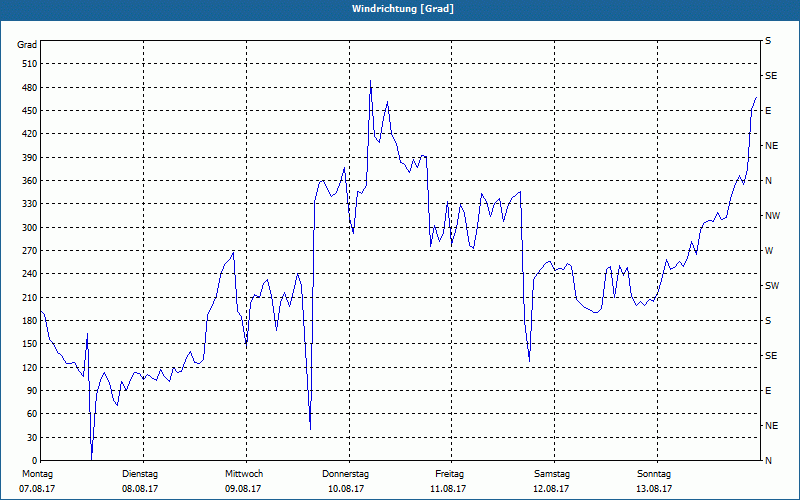The width and height of the screenshot is (800, 500).
Task: Click the 450 left axis label
Action: point(29,111)
